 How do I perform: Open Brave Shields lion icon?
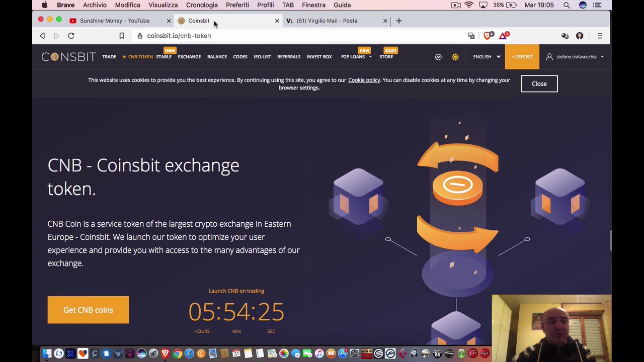488,36
